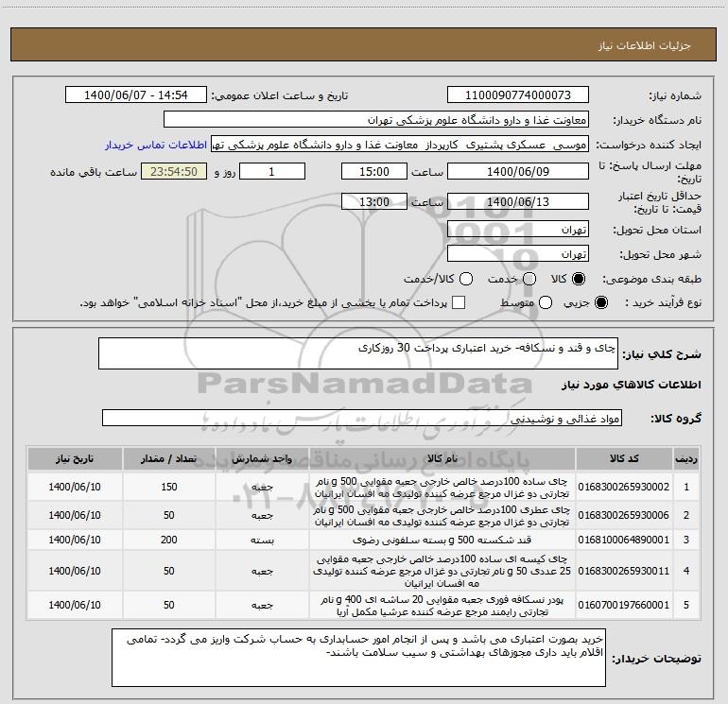Select product code 0168300265930011
The height and width of the screenshot is (704, 728).
(x=624, y=571)
